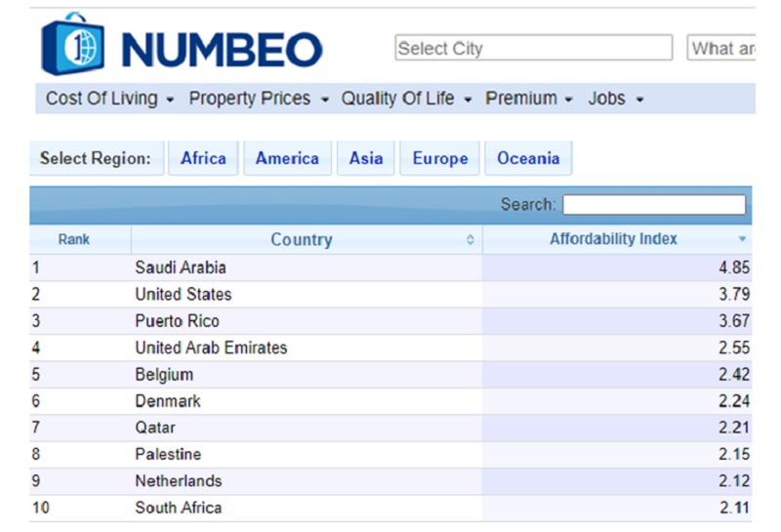Click the Palestine row text
The width and height of the screenshot is (781, 532).
(168, 454)
